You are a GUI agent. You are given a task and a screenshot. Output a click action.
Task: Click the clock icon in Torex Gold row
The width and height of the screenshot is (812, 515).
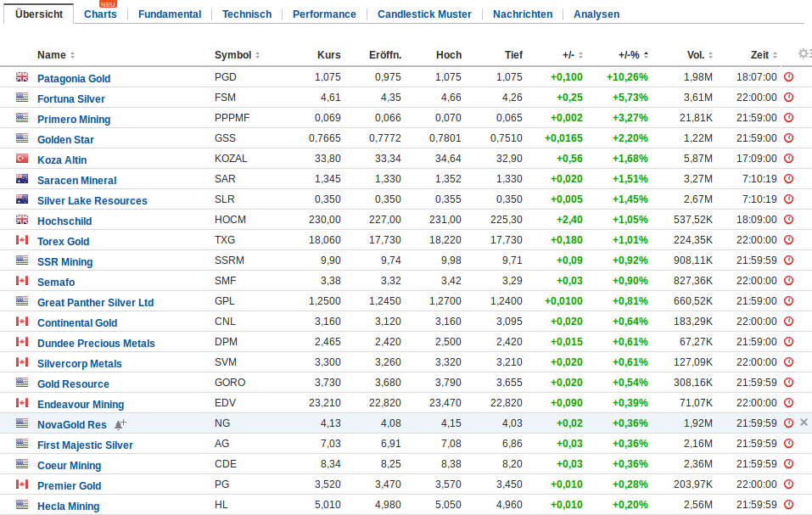pyautogui.click(x=789, y=239)
